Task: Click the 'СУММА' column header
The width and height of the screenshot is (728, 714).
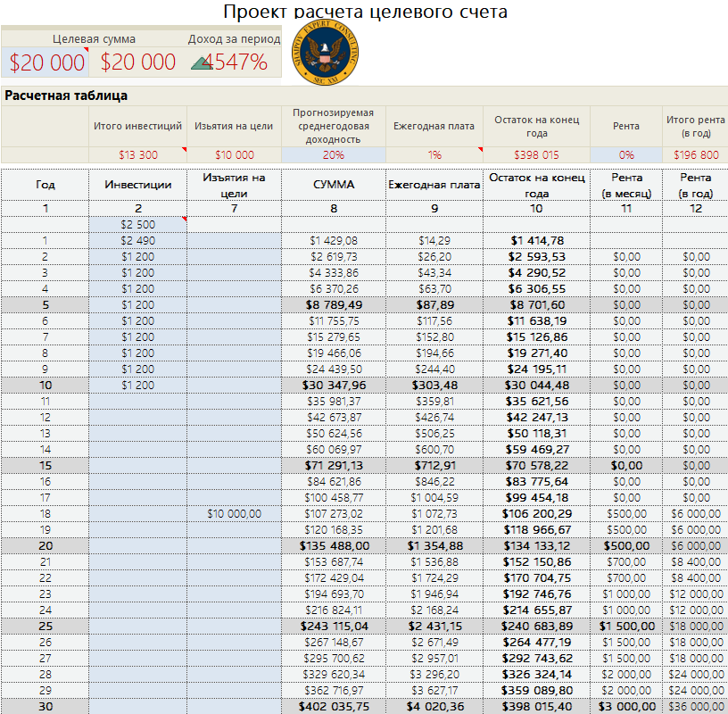Action: pyautogui.click(x=334, y=185)
